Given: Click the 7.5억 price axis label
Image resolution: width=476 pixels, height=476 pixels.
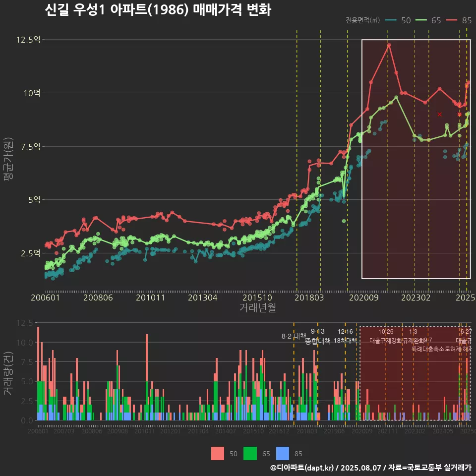Looking at the screenshot, I should tap(30, 147).
